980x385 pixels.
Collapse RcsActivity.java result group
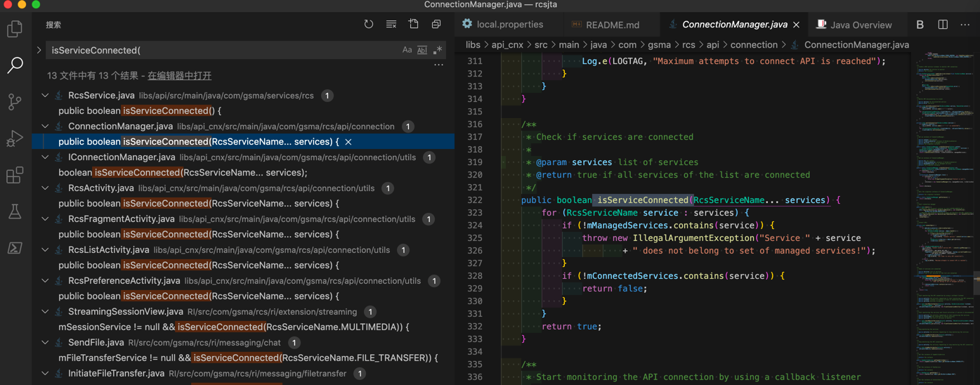tap(45, 188)
